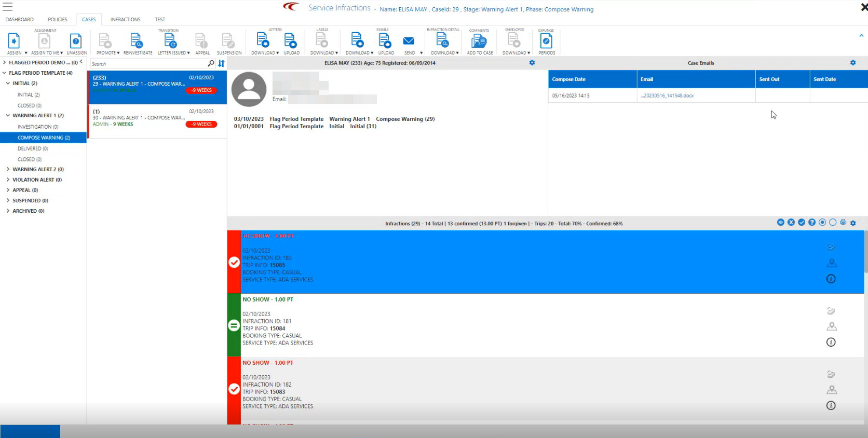
Task: Click hand icon for infraction 181
Action: click(x=831, y=311)
